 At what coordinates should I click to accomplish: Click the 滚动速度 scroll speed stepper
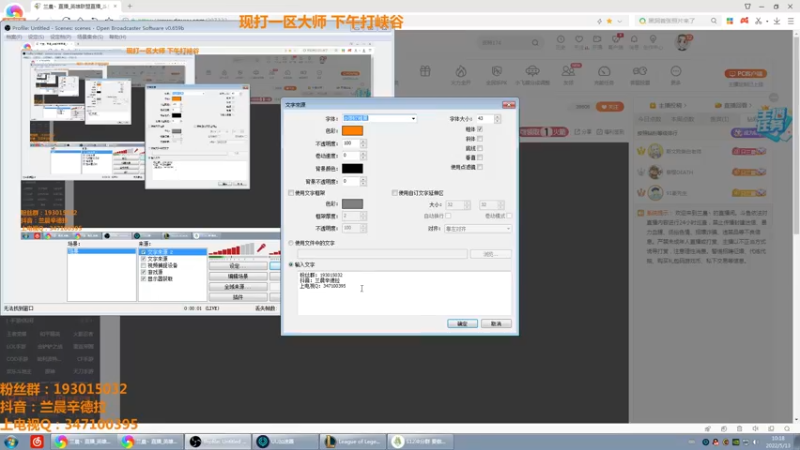coord(363,156)
